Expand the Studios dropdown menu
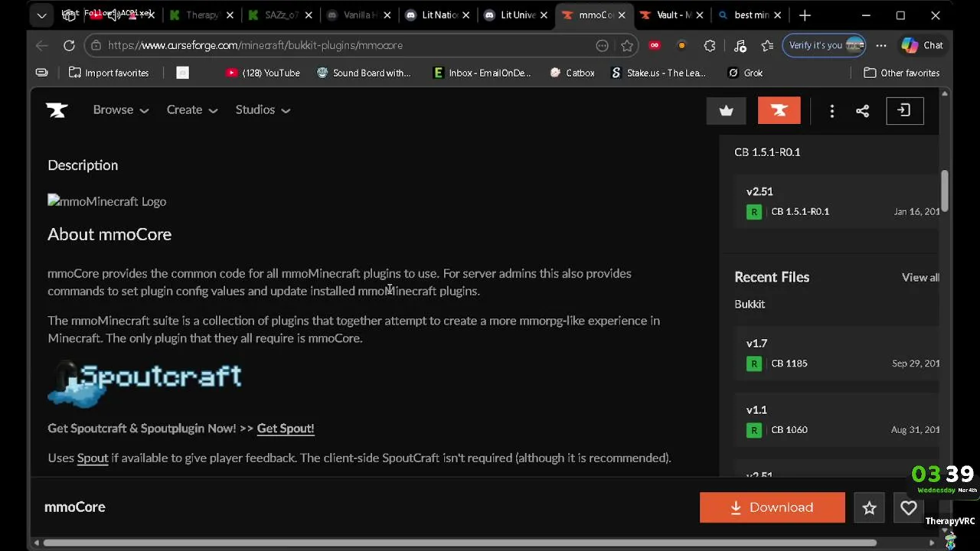This screenshot has width=980, height=551. [263, 110]
